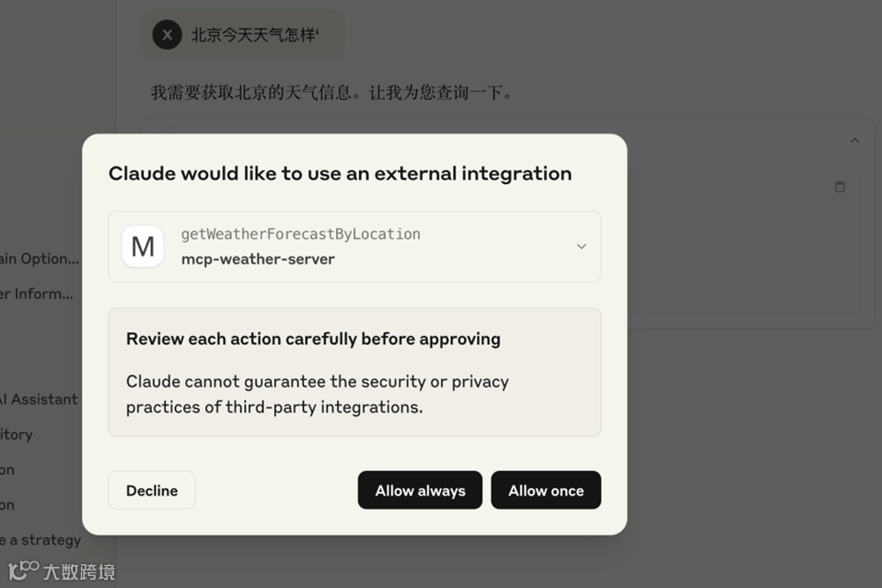Collapse the tool call panel chevron

tap(853, 141)
